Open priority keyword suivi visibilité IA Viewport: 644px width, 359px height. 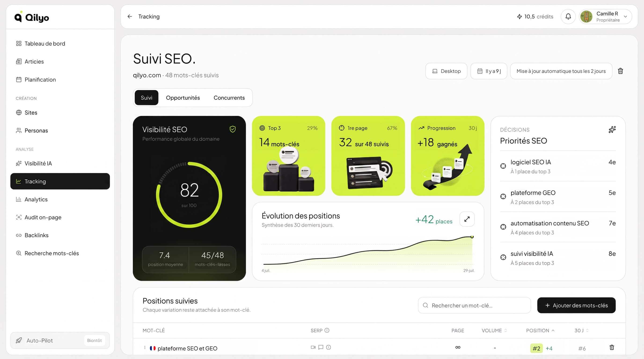(x=558, y=258)
